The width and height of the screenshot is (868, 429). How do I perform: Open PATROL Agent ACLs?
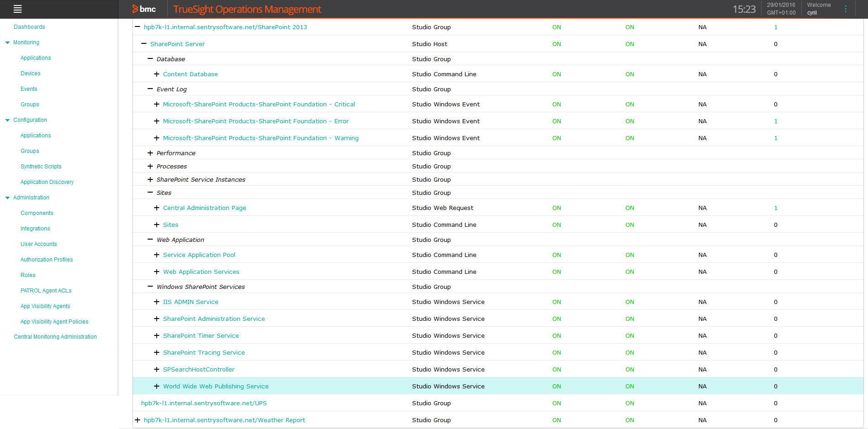(x=46, y=291)
